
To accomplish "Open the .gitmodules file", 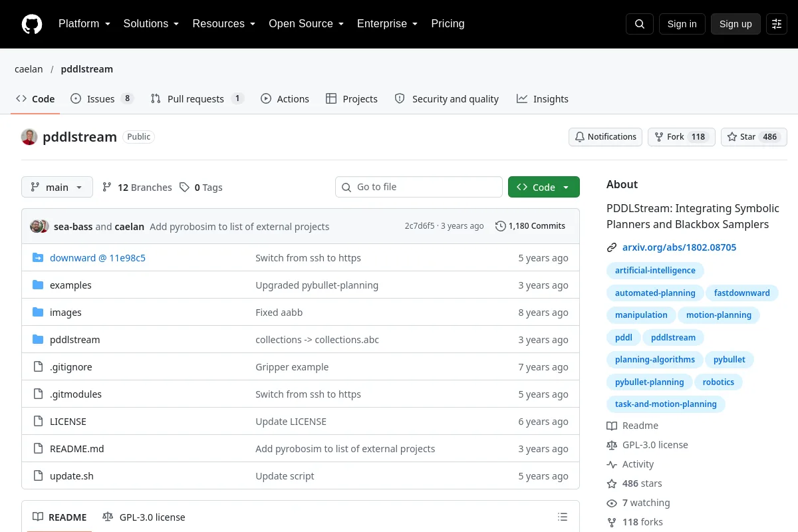I will coord(76,394).
